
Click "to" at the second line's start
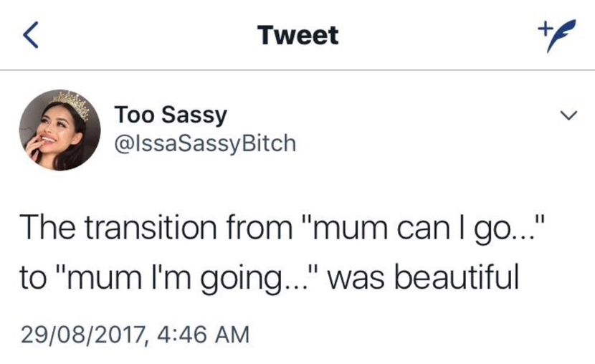point(33,277)
